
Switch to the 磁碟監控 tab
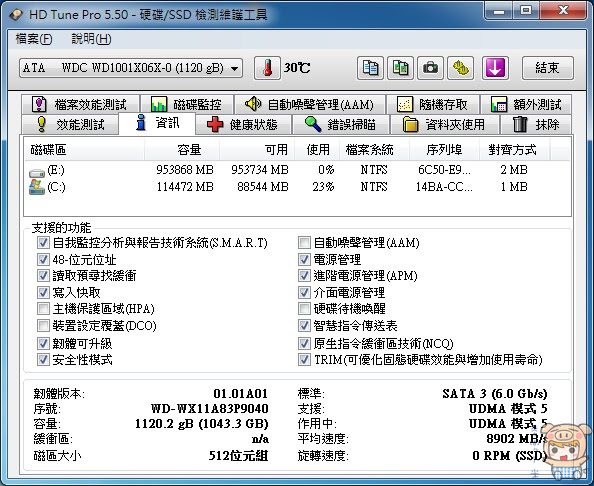[187, 105]
